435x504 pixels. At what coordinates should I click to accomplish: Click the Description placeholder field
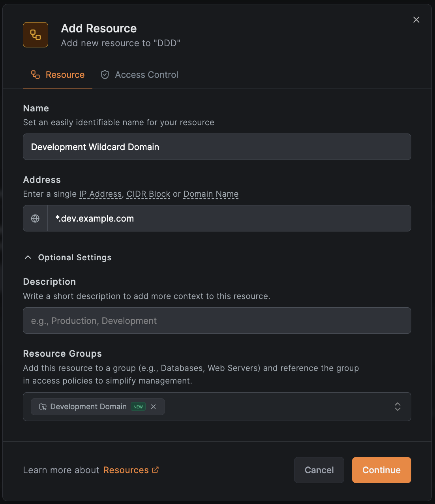[217, 320]
